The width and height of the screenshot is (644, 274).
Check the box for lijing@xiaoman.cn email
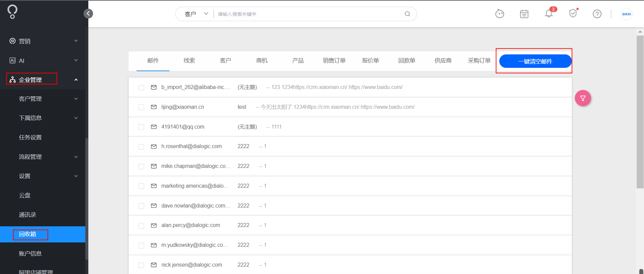(x=141, y=107)
